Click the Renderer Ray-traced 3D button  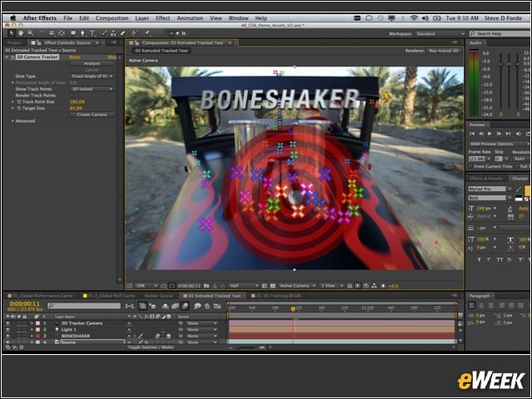443,51
